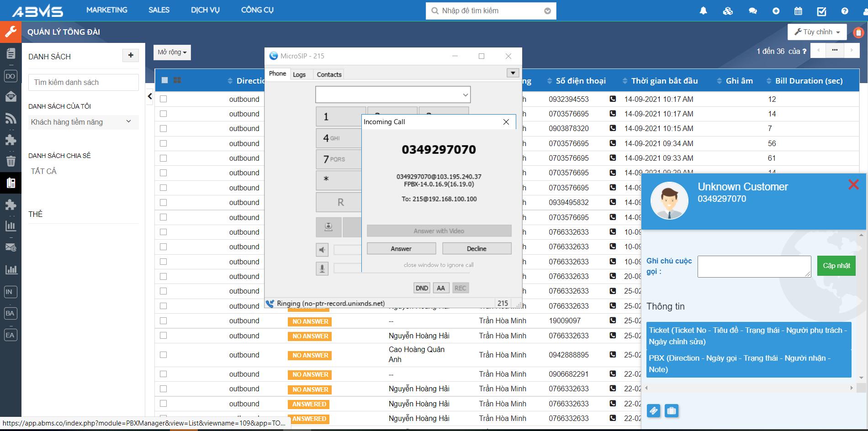Answer the incoming call
This screenshot has height=431, width=868.
point(401,248)
